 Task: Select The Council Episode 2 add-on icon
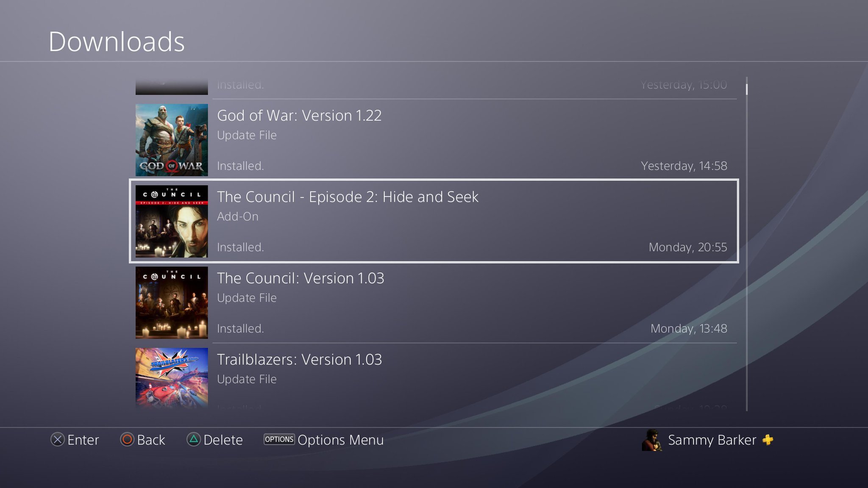[x=172, y=221]
